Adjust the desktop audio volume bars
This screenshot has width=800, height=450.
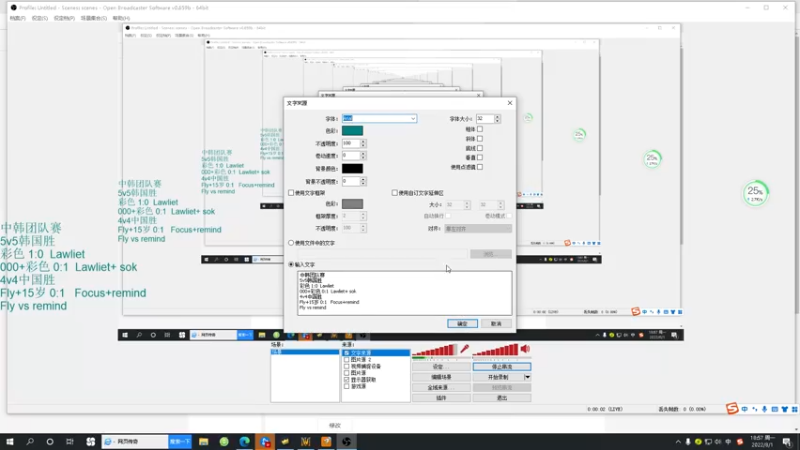point(495,350)
